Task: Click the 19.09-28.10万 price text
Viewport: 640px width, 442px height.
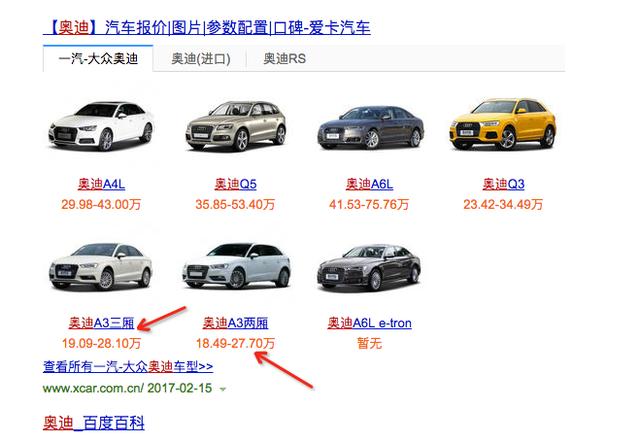Action: click(x=101, y=343)
